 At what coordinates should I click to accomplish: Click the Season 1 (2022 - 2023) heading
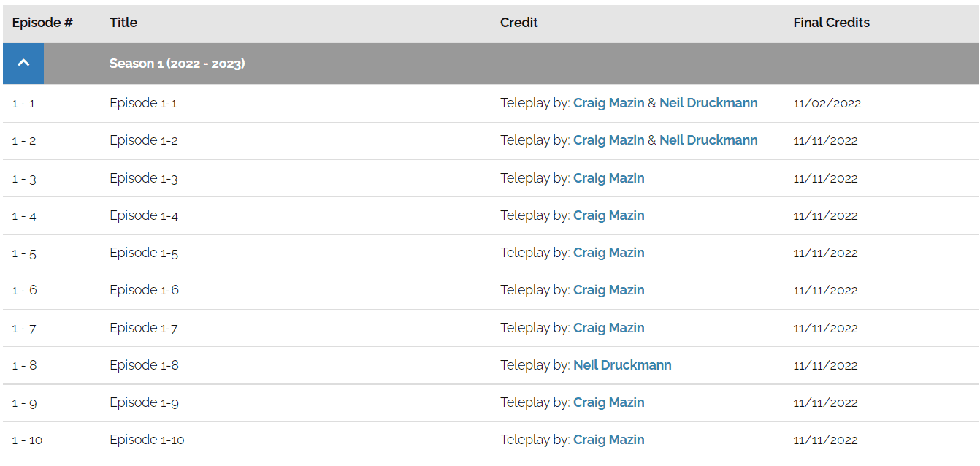tap(177, 64)
